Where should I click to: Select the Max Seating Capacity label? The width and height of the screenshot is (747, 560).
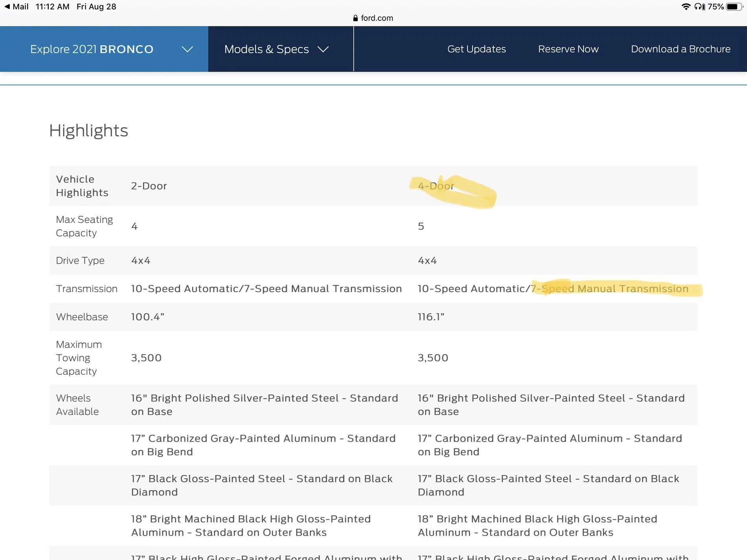[x=85, y=226]
